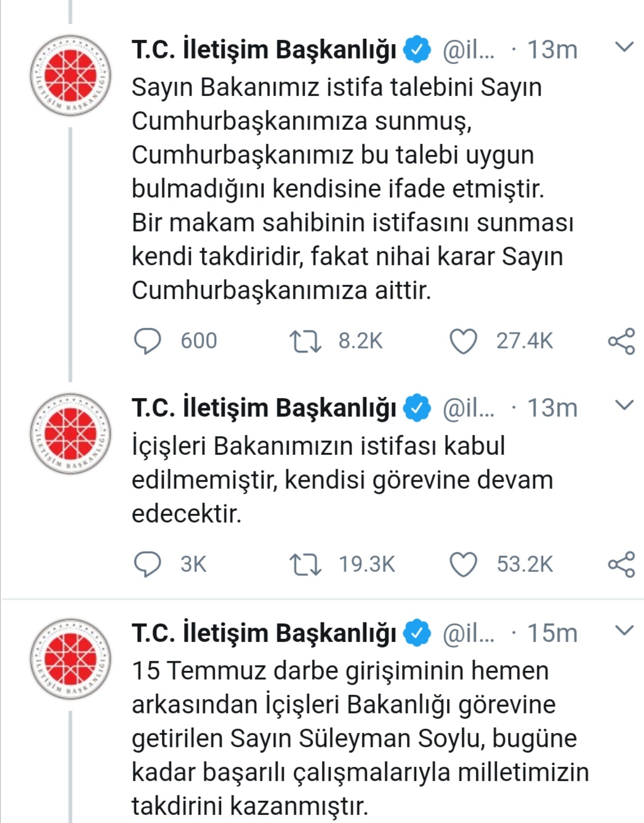Screen dimensions: 644x823
Task: Open the chevron menu on the 15m tweet
Action: click(624, 630)
